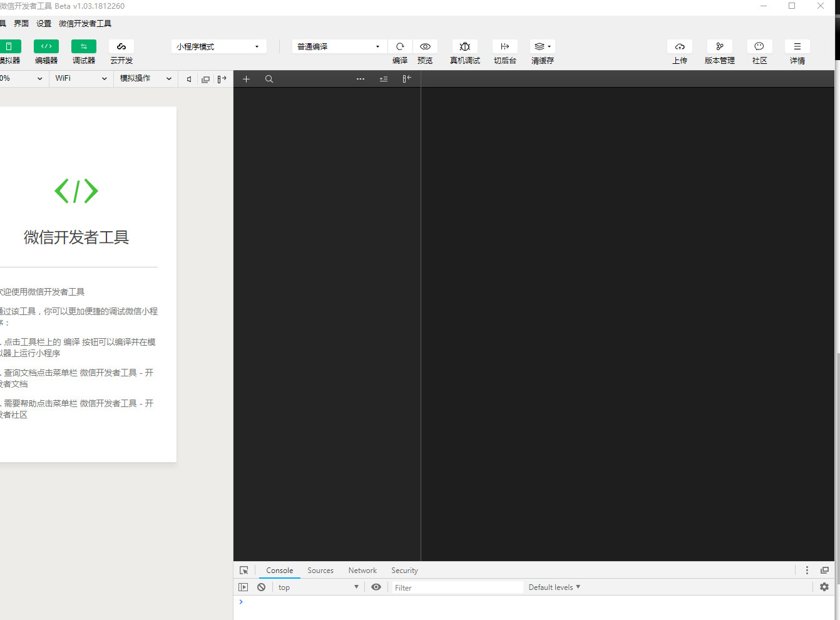
Task: Click the upload (上传) cloud icon
Action: 680,46
